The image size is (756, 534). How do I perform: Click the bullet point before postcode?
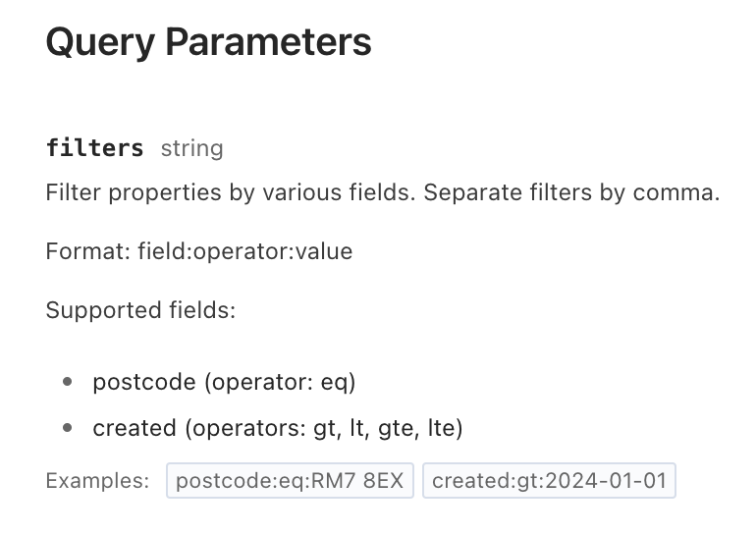click(x=67, y=382)
